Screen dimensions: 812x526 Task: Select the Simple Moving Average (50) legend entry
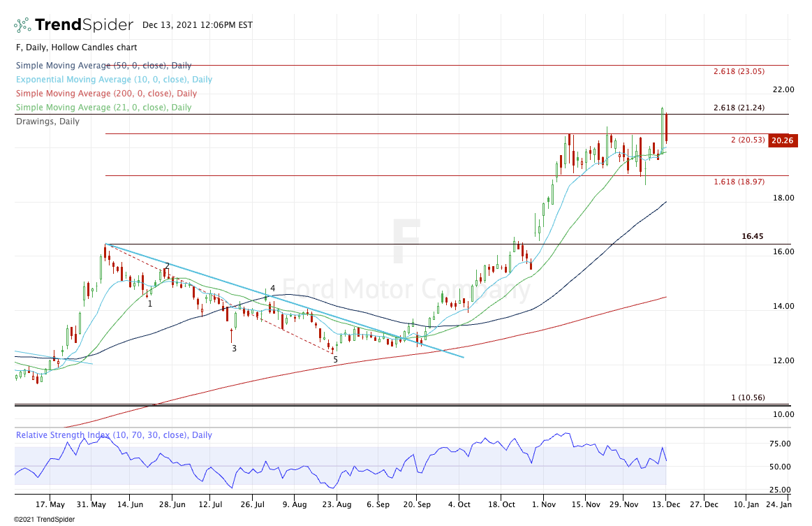tap(103, 65)
